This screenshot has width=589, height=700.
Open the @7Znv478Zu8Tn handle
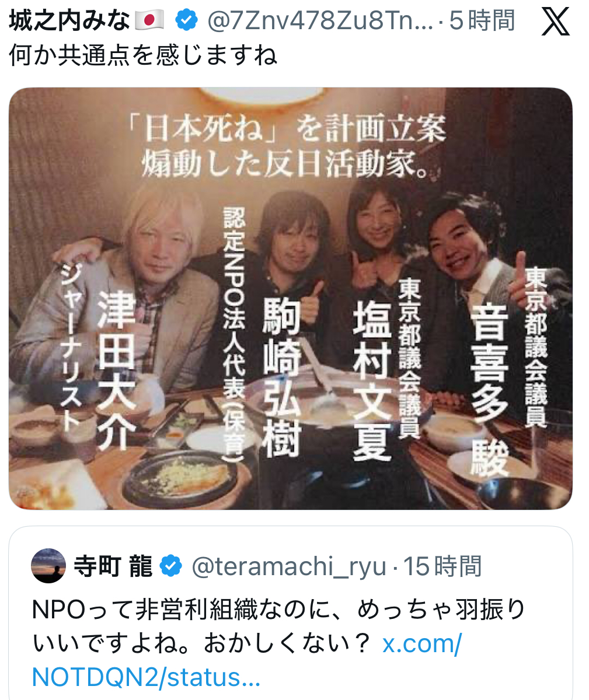pyautogui.click(x=320, y=22)
